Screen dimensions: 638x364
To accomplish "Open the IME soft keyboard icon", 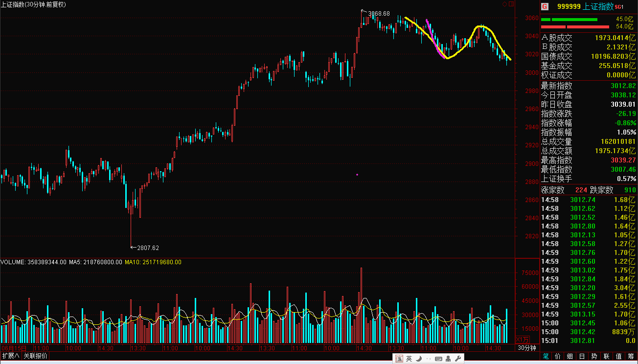I will (438, 359).
